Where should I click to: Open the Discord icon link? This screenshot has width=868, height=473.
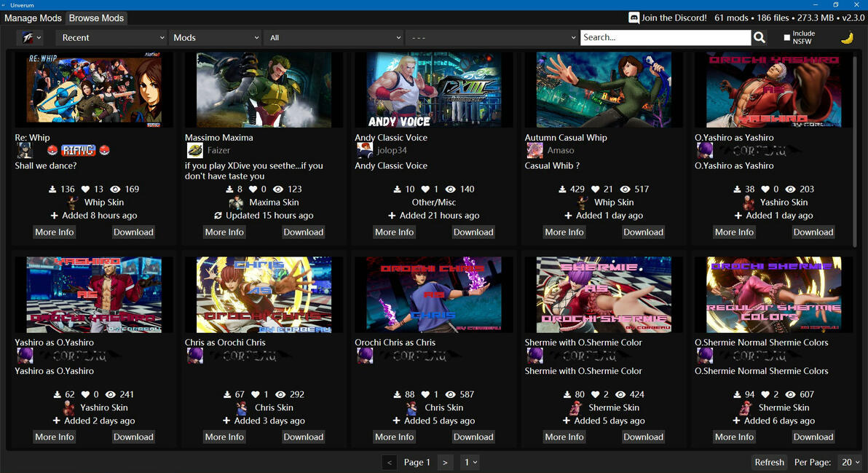pos(634,17)
